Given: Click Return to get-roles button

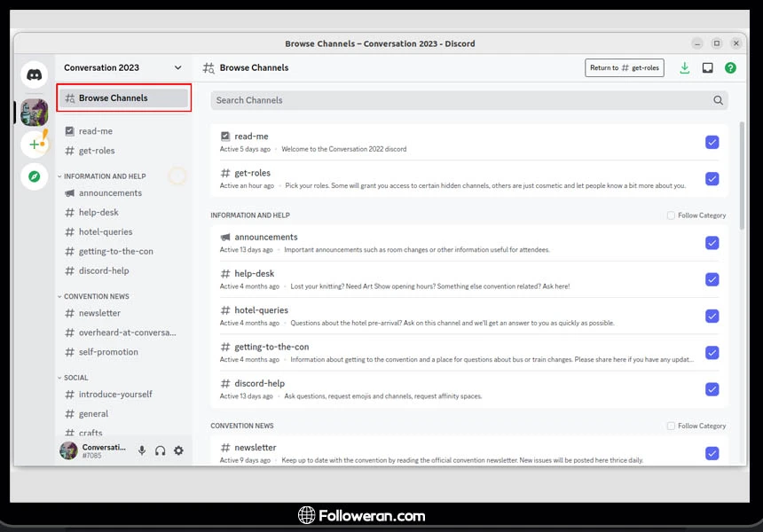Looking at the screenshot, I should click(624, 67).
